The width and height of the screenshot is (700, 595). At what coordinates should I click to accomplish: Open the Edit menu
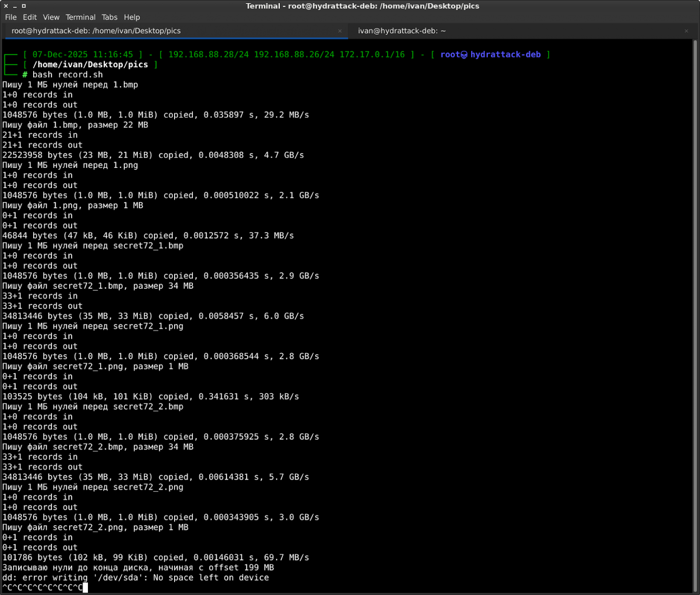30,17
